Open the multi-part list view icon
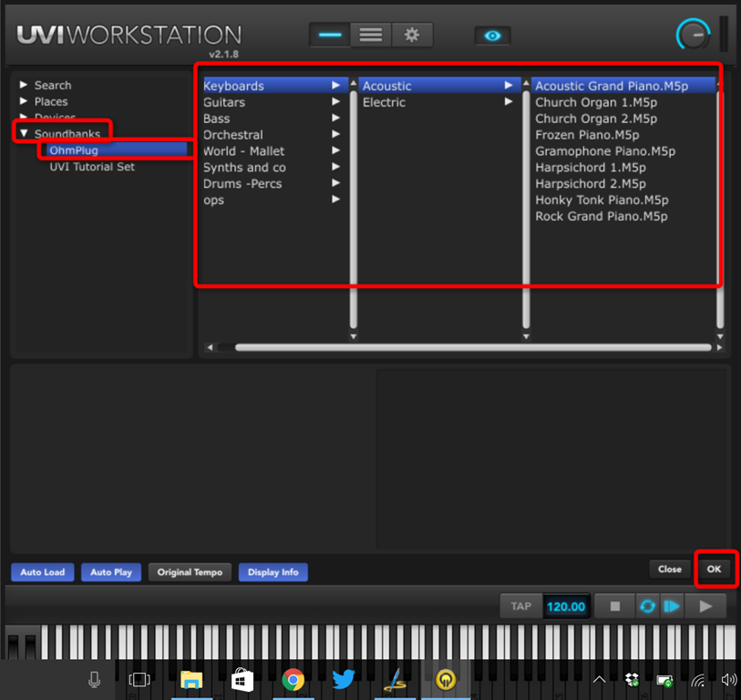Viewport: 741px width, 700px height. [x=370, y=35]
